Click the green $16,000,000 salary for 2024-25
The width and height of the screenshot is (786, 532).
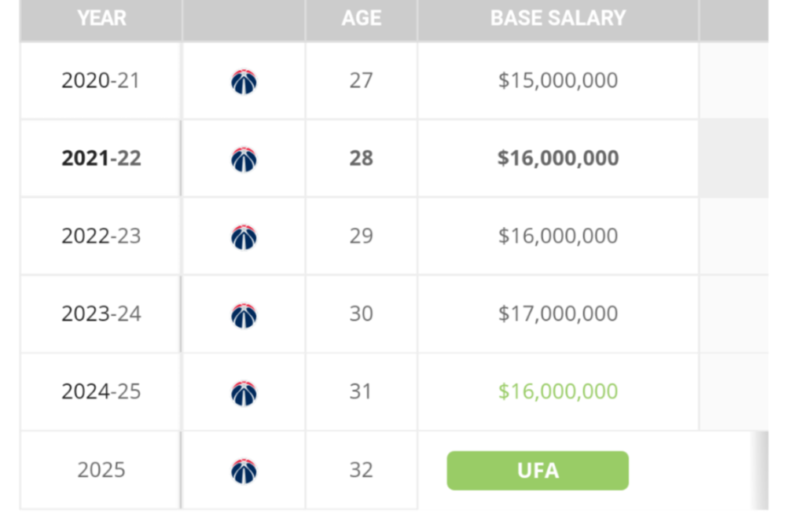pyautogui.click(x=558, y=392)
